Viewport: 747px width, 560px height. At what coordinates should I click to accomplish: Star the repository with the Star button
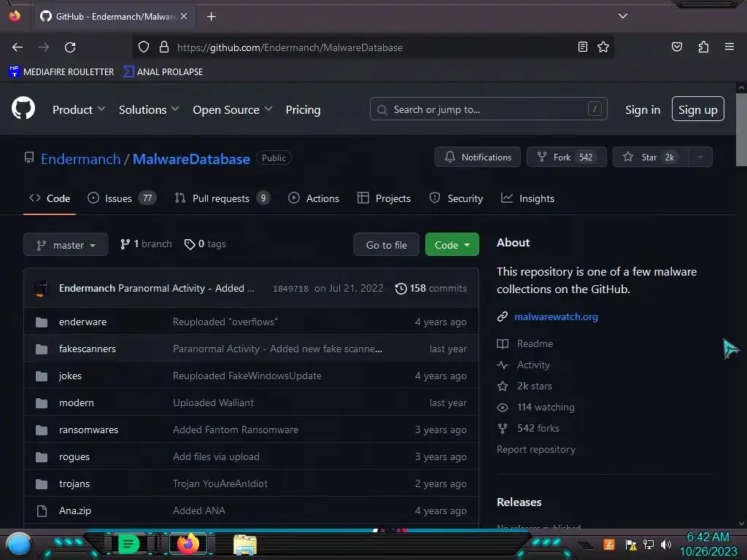pos(650,157)
